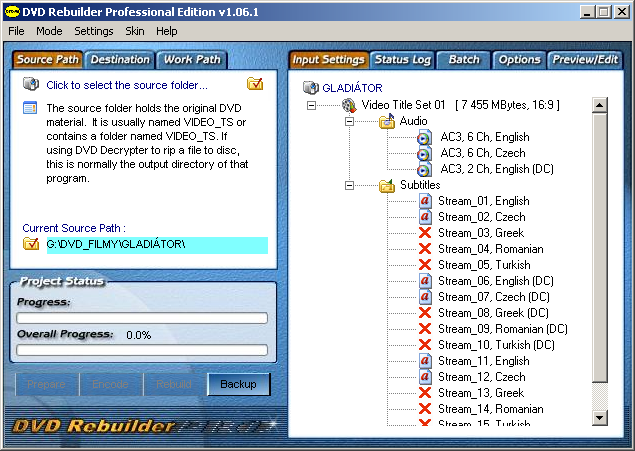635x451 pixels.
Task: Open the Preview/Edit tab
Action: 585,60
